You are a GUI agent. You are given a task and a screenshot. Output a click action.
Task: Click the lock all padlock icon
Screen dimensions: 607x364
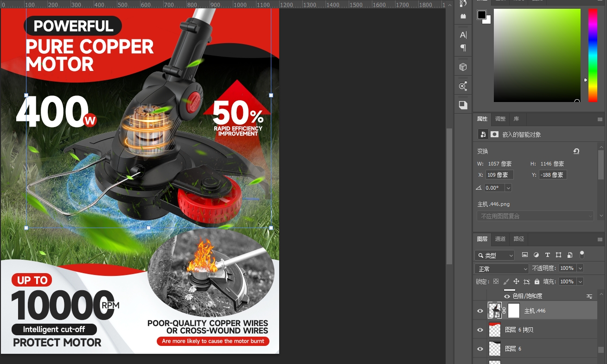click(537, 281)
